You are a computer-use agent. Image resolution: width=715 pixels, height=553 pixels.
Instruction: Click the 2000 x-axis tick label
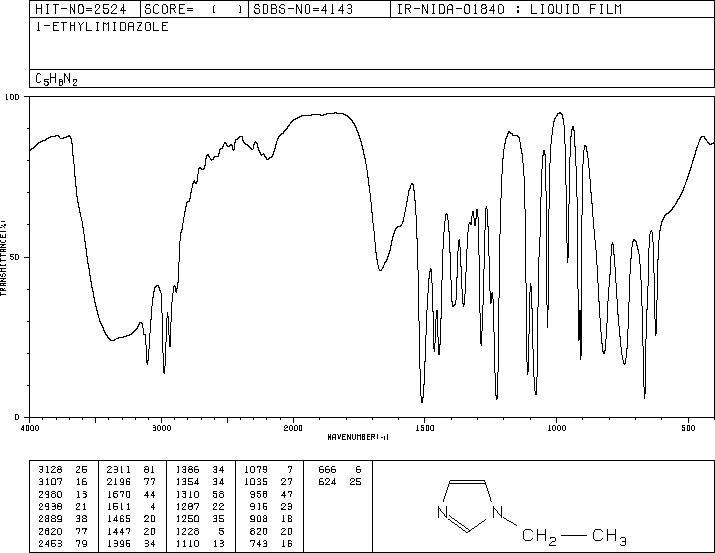click(x=293, y=428)
